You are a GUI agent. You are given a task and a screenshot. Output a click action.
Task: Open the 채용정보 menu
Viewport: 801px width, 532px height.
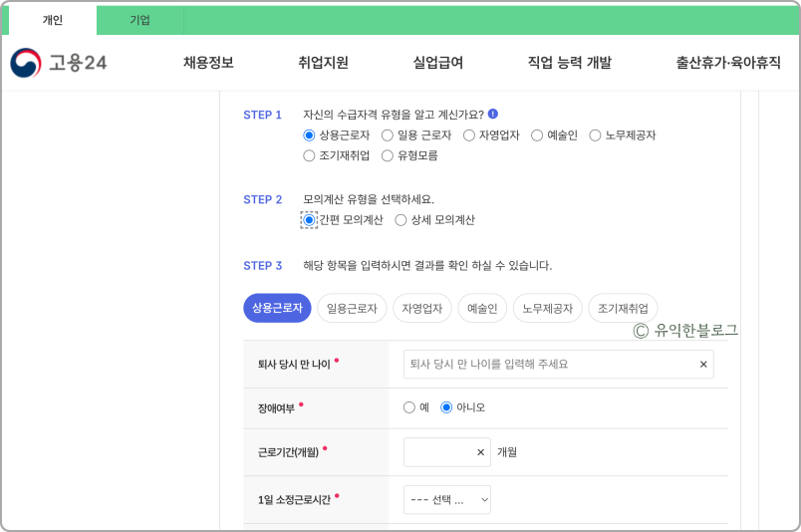point(208,63)
